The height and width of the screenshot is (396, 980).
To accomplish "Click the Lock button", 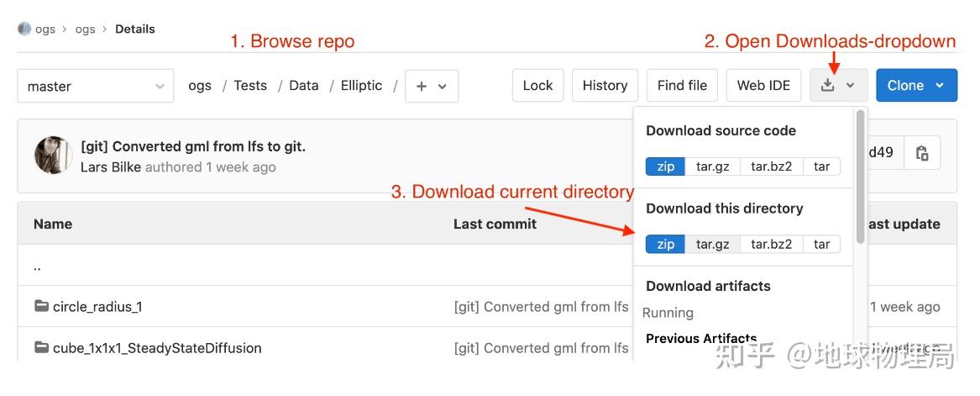I will (537, 86).
